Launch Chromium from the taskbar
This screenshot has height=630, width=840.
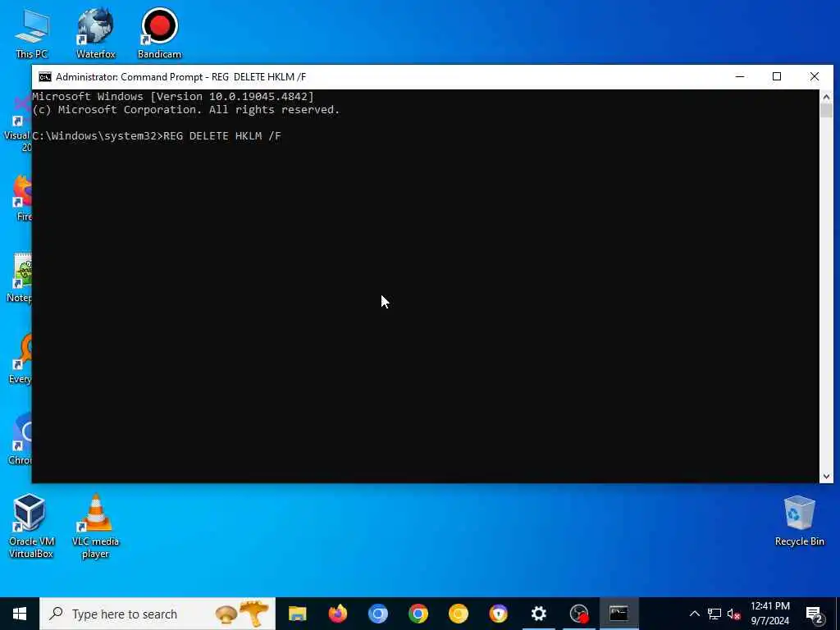377,614
